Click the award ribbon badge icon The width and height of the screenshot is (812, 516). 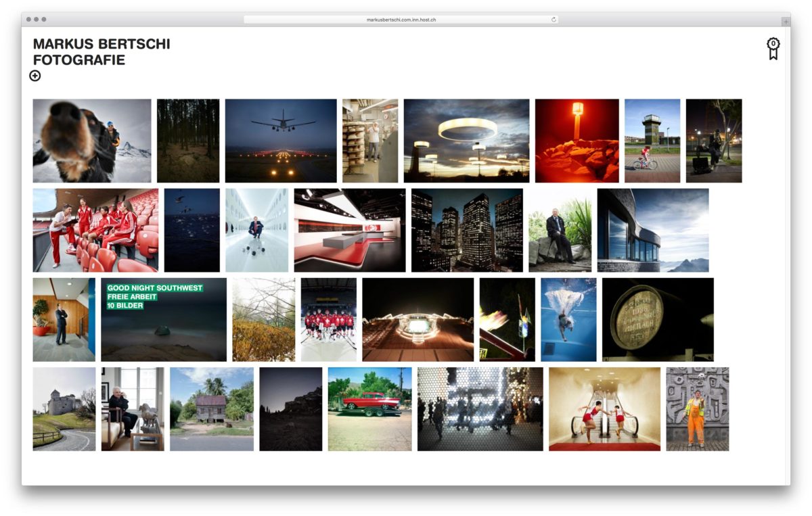tap(773, 48)
